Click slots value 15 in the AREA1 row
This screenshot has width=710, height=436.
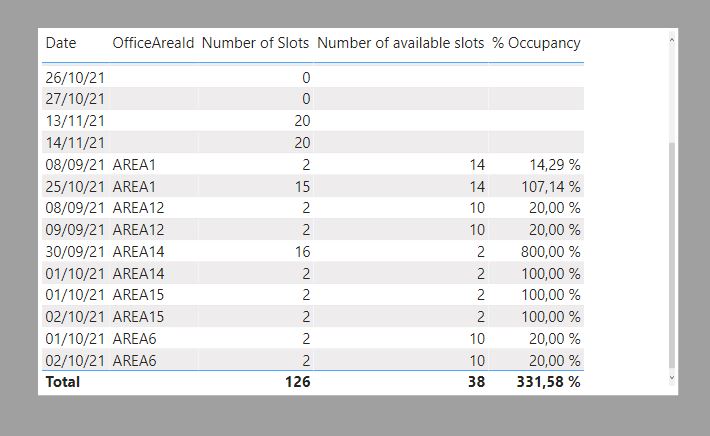(x=302, y=187)
